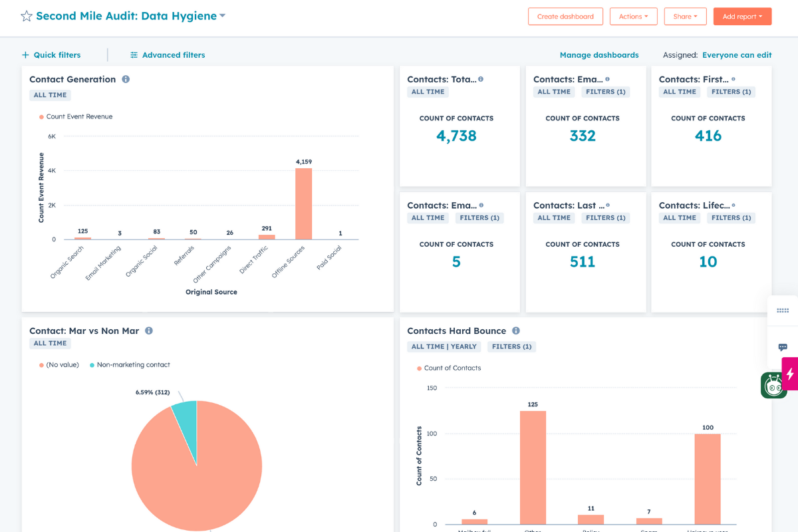Favorite the dashboard with the star icon
This screenshot has height=532, width=798.
click(27, 16)
